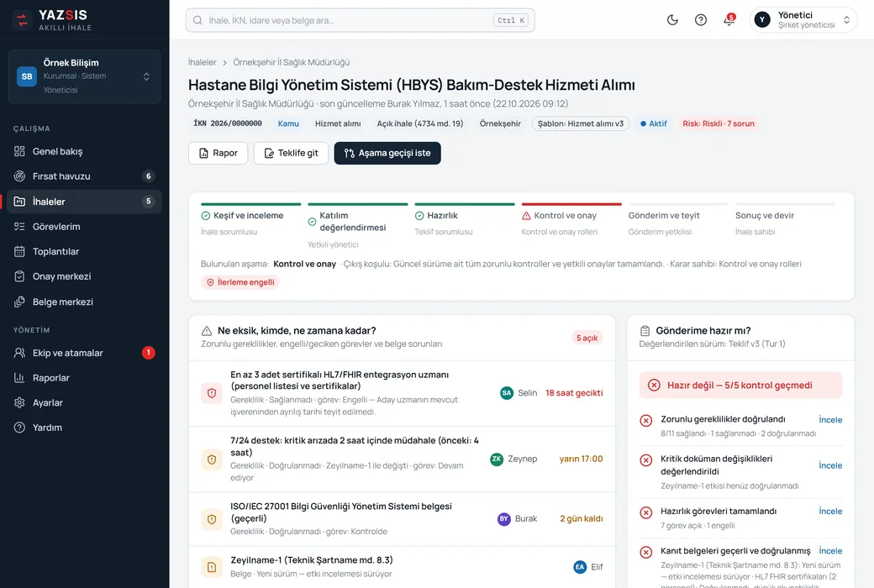The image size is (874, 588).
Task: Click the search input field
Action: [x=360, y=20]
